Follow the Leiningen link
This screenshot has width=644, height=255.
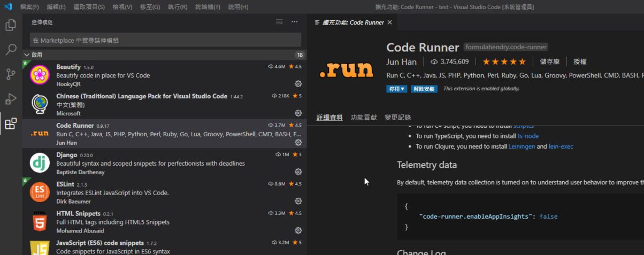click(x=522, y=146)
